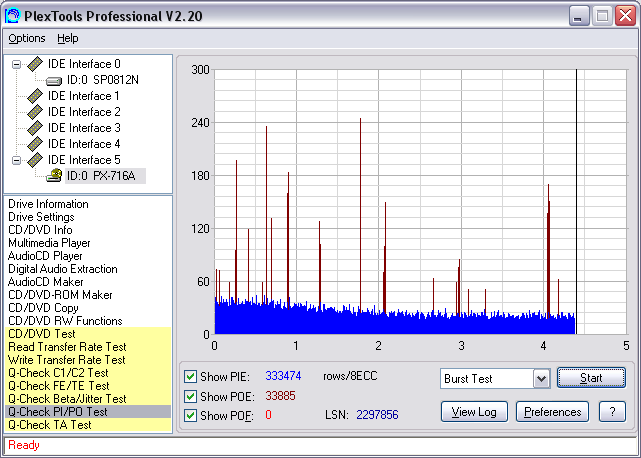641x458 pixels.
Task: Click the IDE Interface 0 chip icon
Action: tap(35, 64)
